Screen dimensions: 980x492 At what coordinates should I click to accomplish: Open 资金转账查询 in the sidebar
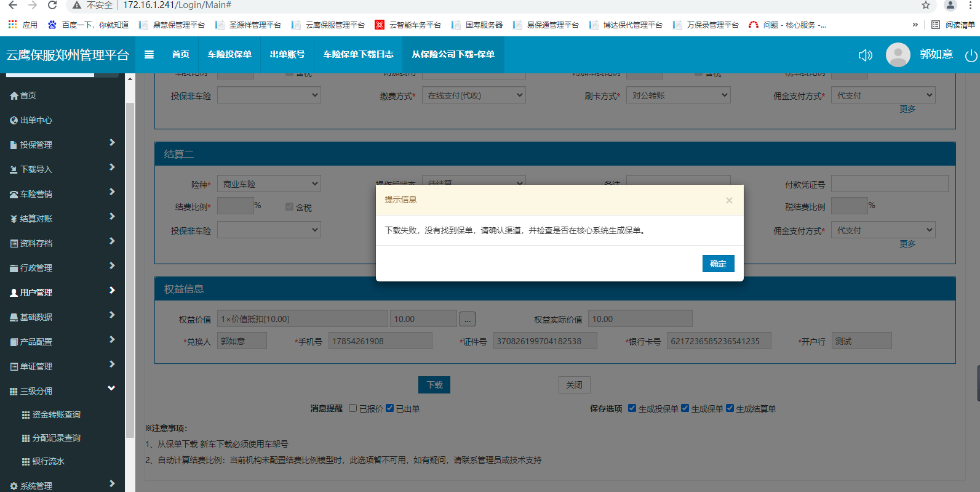[56, 414]
